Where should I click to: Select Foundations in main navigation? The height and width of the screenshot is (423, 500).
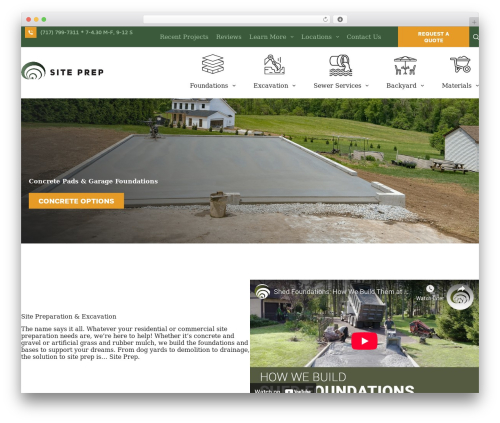209,86
